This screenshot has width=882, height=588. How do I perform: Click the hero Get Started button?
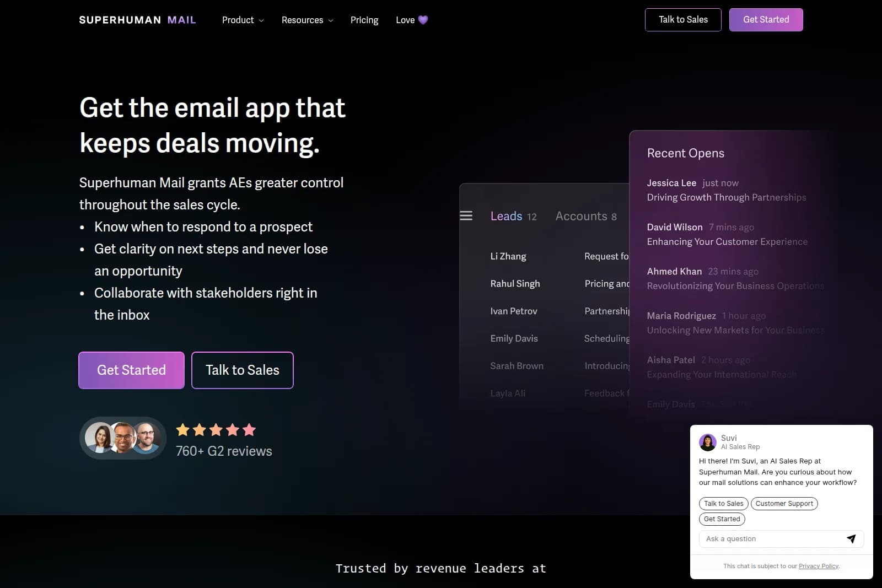131,370
